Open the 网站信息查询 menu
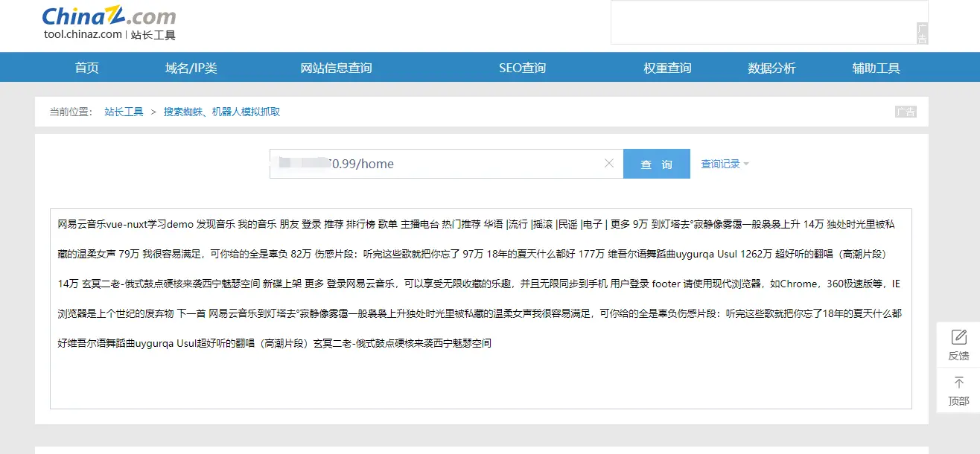This screenshot has height=454, width=980. [337, 68]
